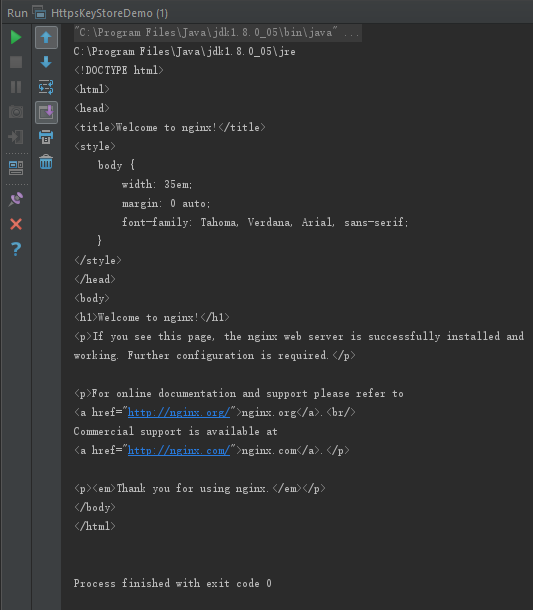Toggle soft-wrap lines icon

point(46,87)
